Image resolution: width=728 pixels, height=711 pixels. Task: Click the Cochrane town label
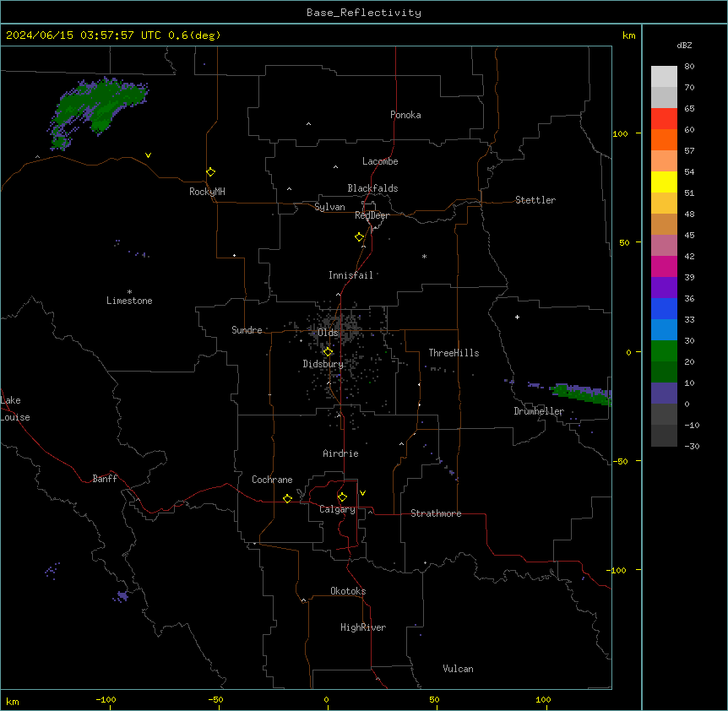click(272, 480)
